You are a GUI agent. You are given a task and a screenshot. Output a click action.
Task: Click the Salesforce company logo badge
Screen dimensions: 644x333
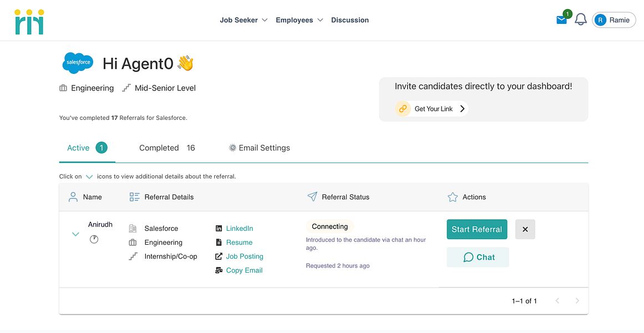[x=78, y=63]
